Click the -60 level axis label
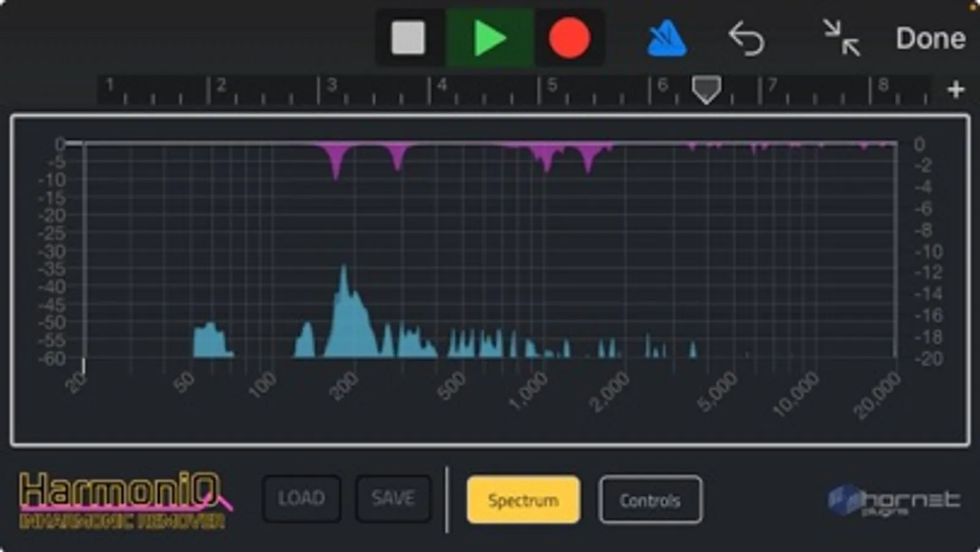This screenshot has width=980, height=552. (x=51, y=358)
